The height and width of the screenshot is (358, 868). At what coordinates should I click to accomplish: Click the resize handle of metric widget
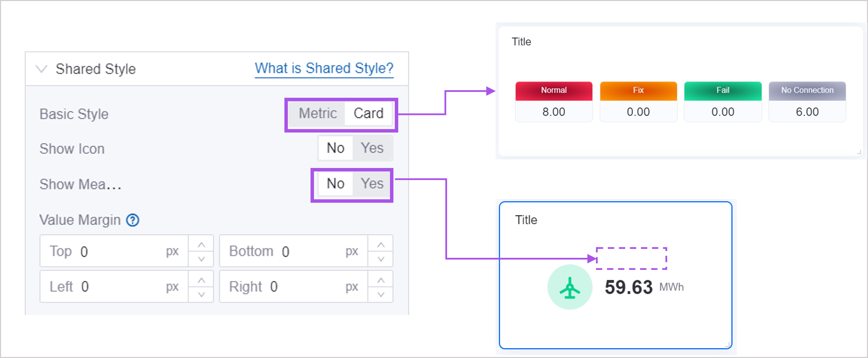tap(727, 344)
